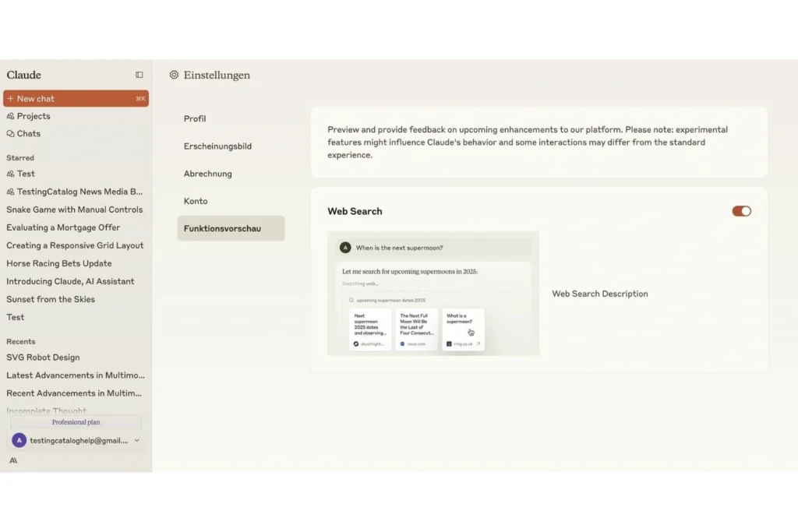Open Sunset from the Skies chat
Image resolution: width=798 pixels, height=532 pixels.
(x=51, y=299)
